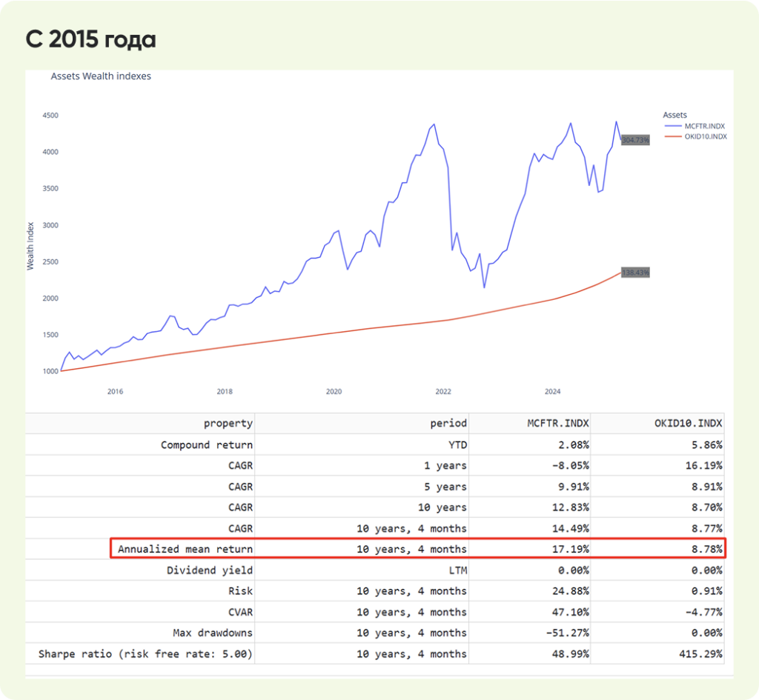
Task: Click the 1500 y-axis tick
Action: (x=50, y=335)
